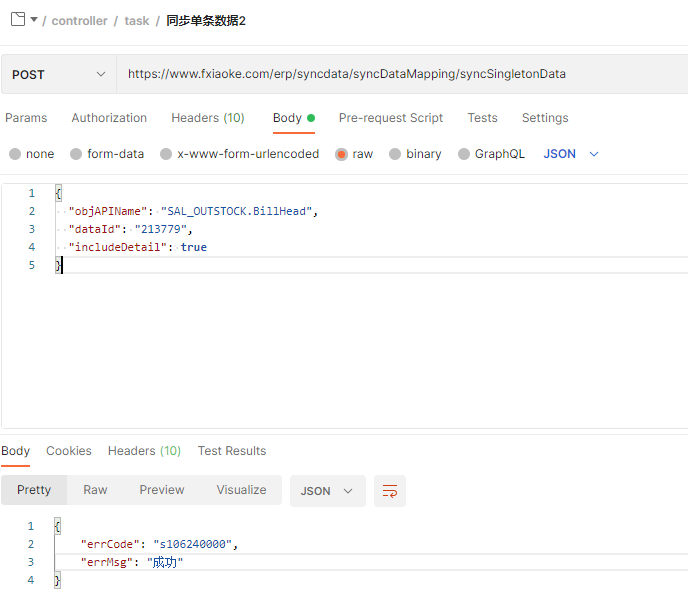Open the Authorization tab
This screenshot has width=688, height=602.
109,118
